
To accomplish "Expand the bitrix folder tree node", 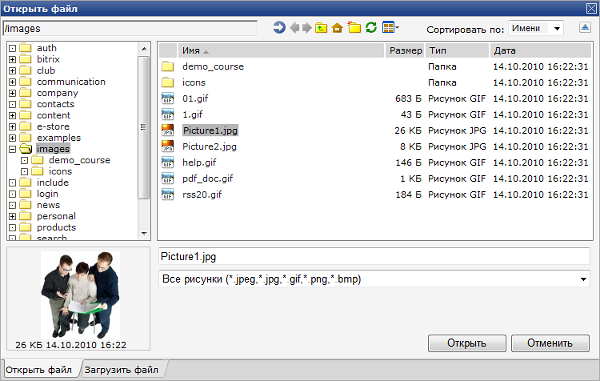I will [13, 60].
